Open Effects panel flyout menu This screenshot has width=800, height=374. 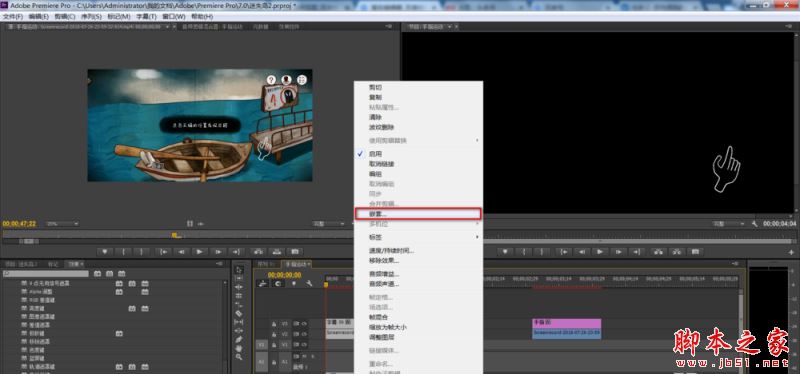(219, 264)
